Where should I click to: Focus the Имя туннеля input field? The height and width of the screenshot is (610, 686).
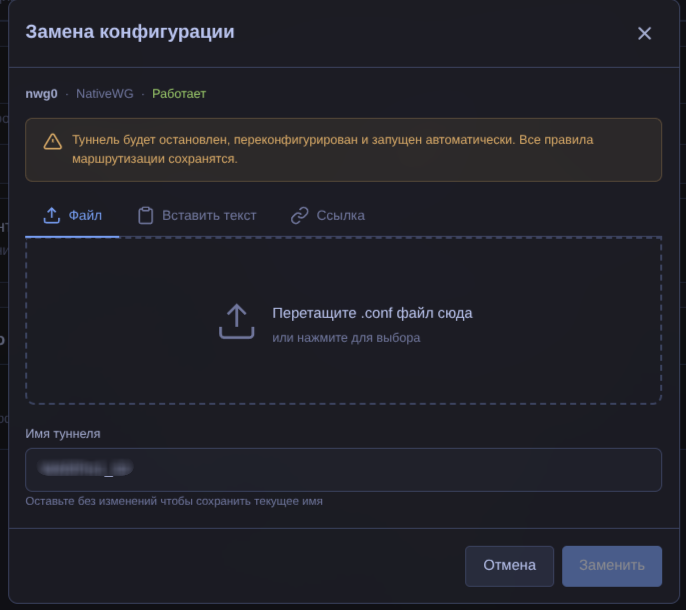tap(343, 470)
